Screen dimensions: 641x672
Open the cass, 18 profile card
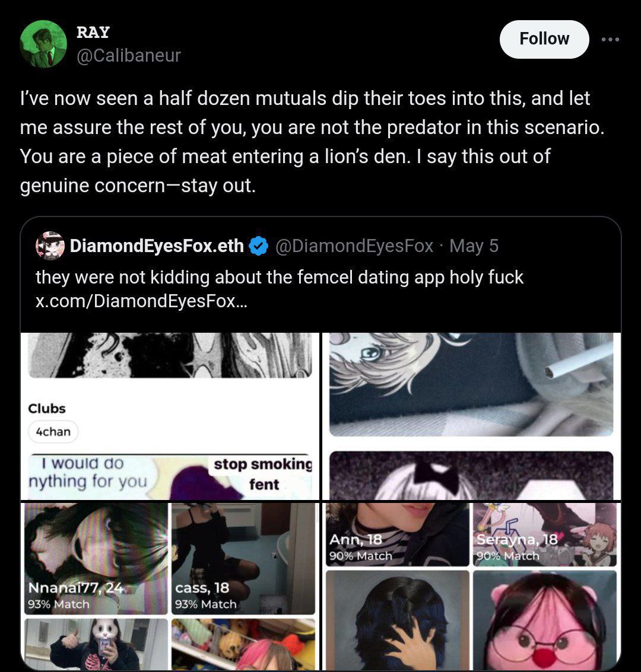243,558
